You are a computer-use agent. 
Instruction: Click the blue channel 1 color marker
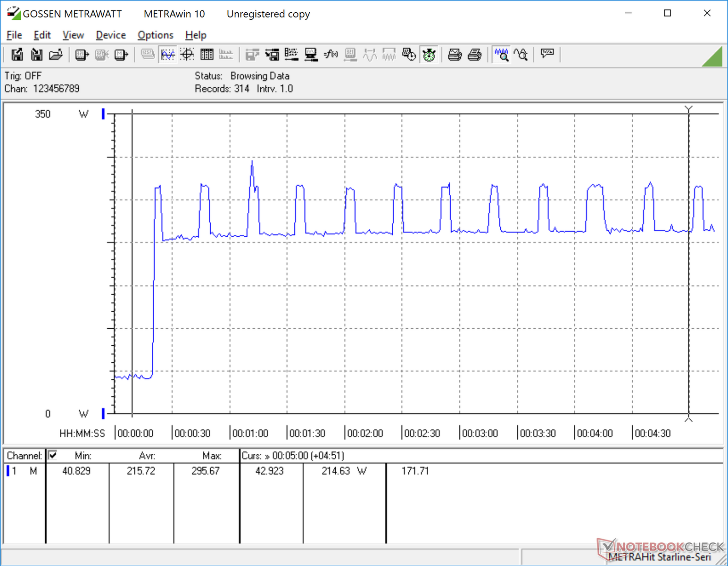point(8,471)
